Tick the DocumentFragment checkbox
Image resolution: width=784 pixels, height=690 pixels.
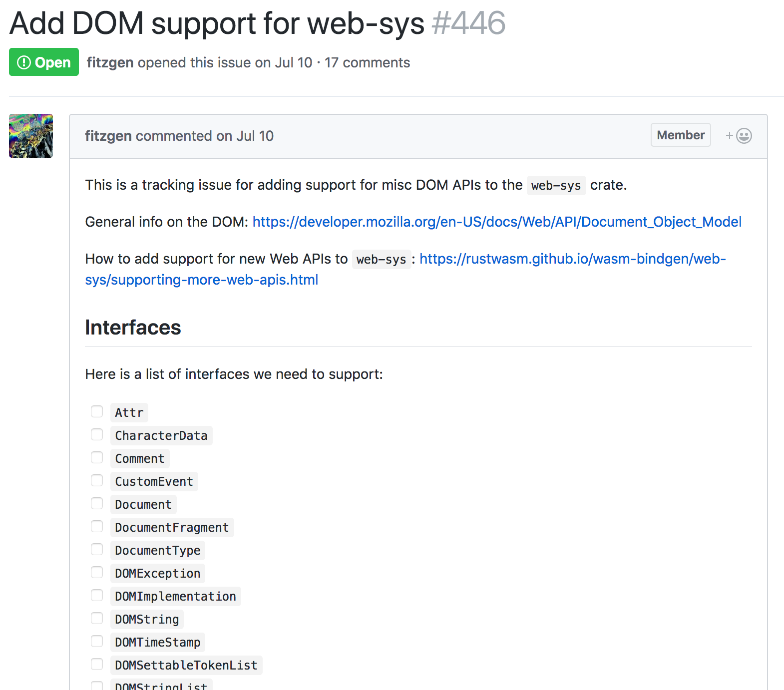point(97,526)
